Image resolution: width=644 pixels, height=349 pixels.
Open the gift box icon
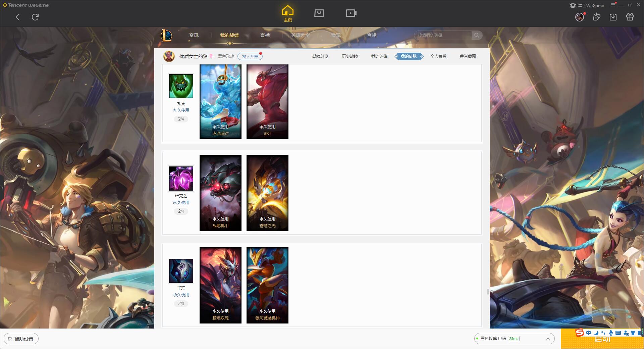click(x=630, y=17)
